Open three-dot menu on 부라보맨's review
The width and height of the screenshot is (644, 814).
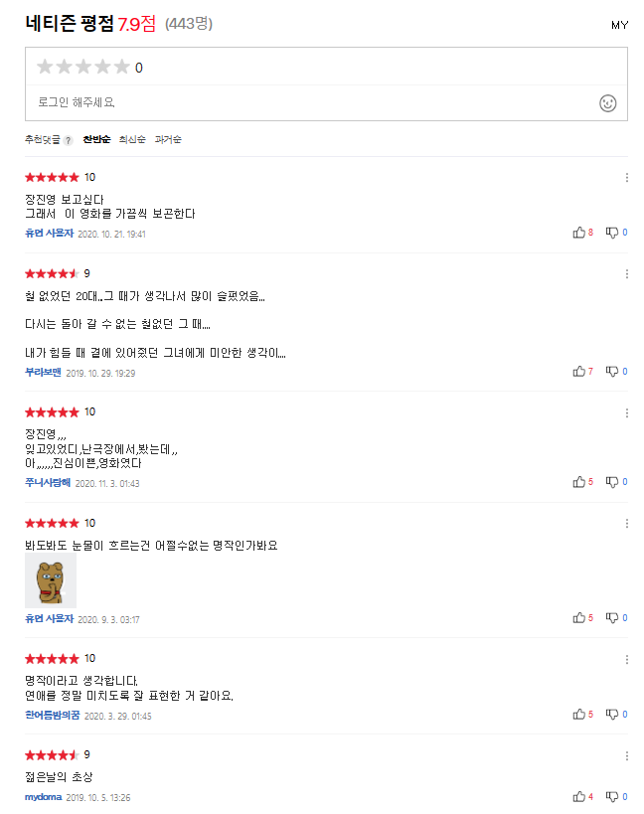(x=626, y=274)
